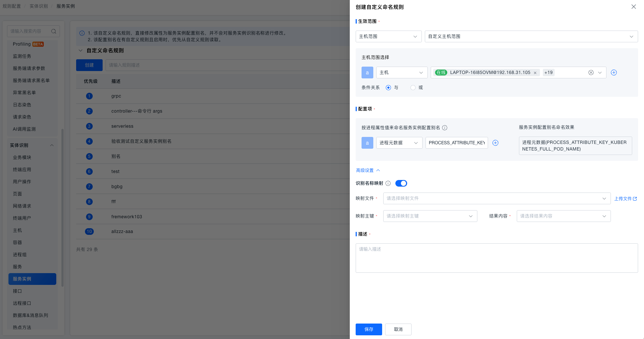Select 服务实例 in sidebar
The width and height of the screenshot is (644, 339).
32,279
